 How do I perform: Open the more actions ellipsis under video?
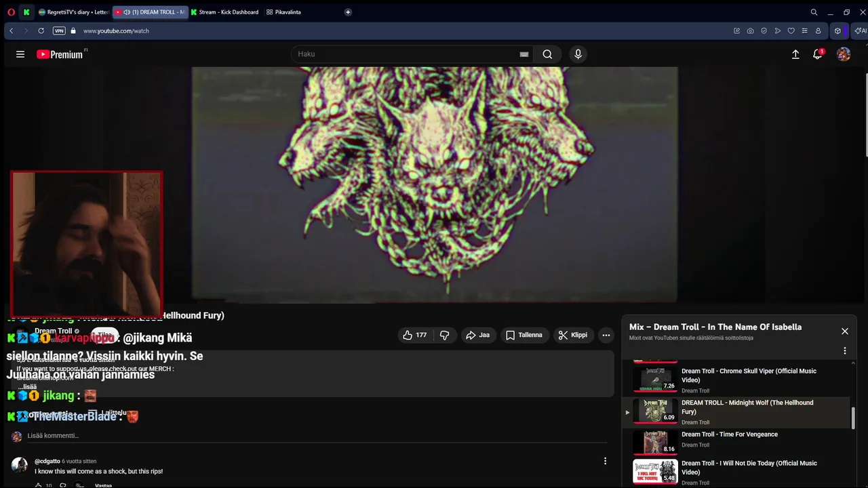tap(606, 335)
